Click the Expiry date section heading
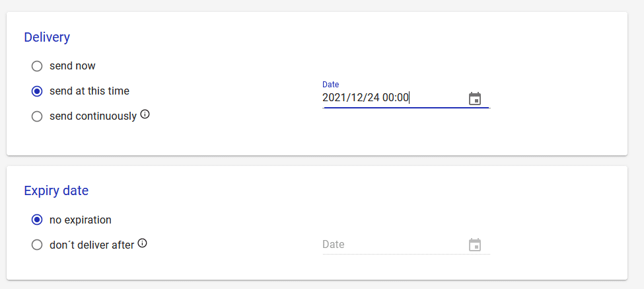 56,190
